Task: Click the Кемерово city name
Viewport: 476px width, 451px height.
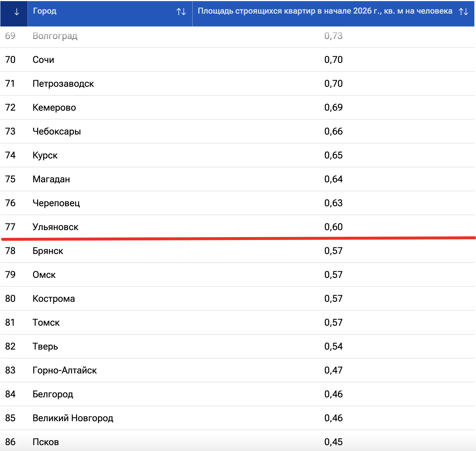Action: click(54, 107)
